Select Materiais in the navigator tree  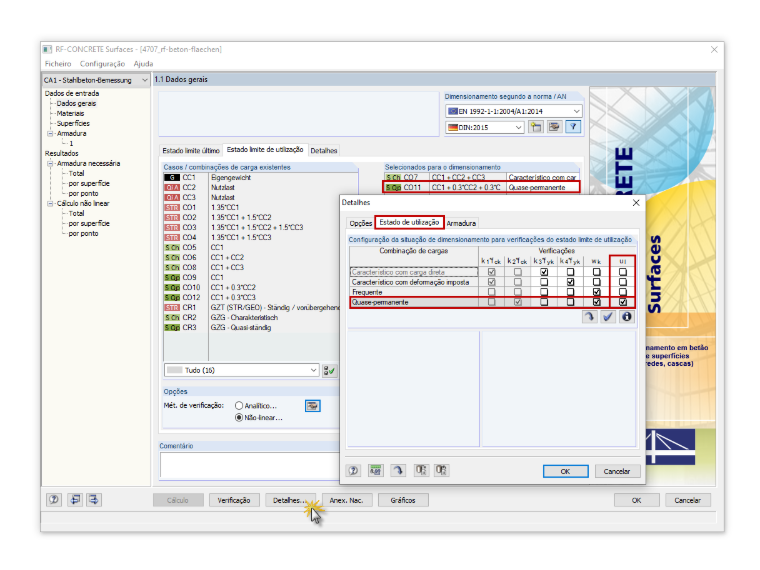[x=70, y=113]
